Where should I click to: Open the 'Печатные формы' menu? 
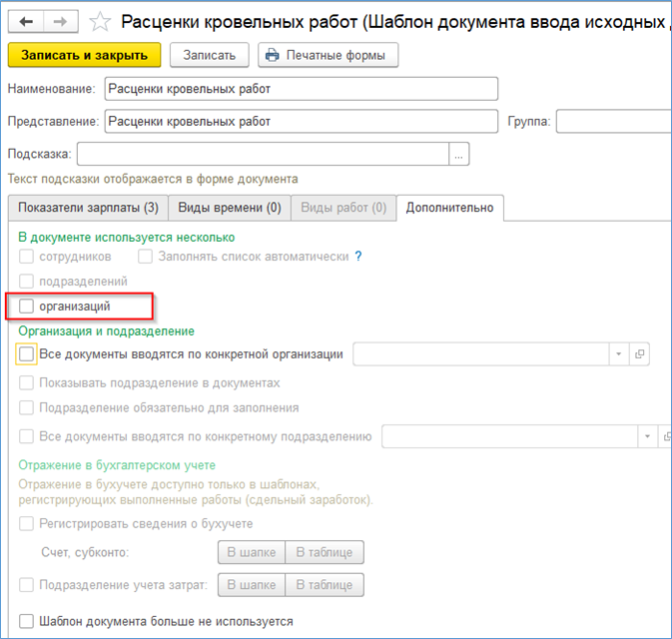point(328,55)
